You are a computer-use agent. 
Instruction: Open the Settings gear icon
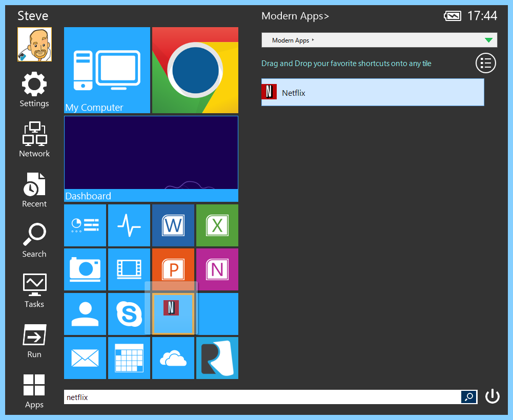point(34,85)
